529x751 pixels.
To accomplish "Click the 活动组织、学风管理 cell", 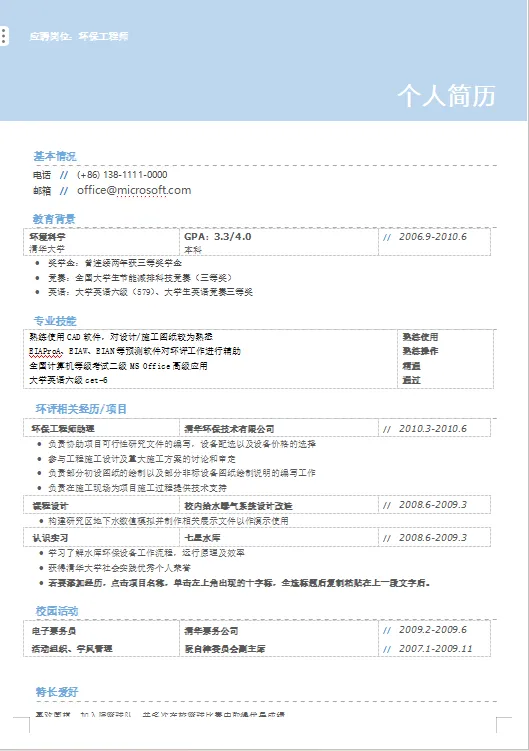I will point(72,649).
